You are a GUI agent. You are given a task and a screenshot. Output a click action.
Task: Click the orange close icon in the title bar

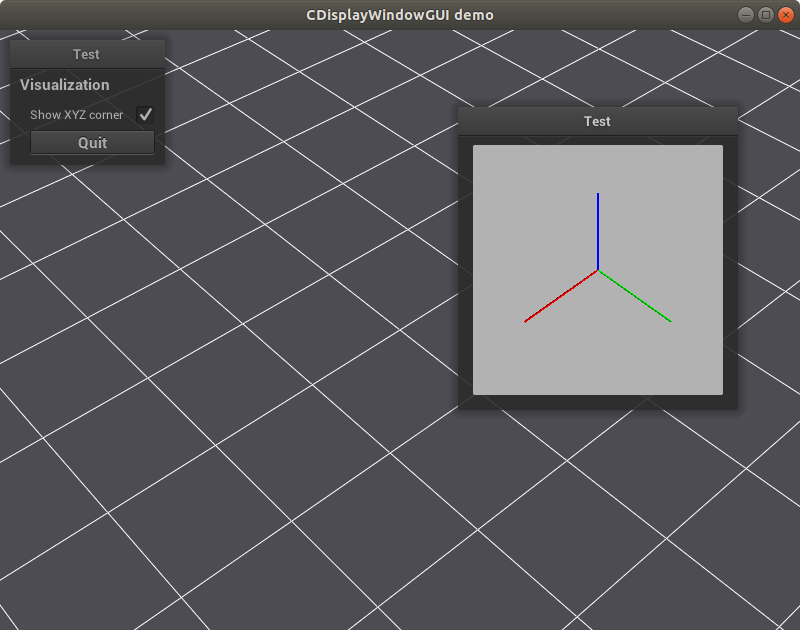pyautogui.click(x=785, y=14)
